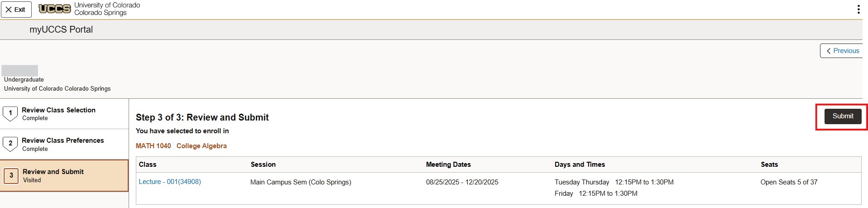The width and height of the screenshot is (868, 208).
Task: Click the Meeting Dates column header
Action: [x=448, y=164]
